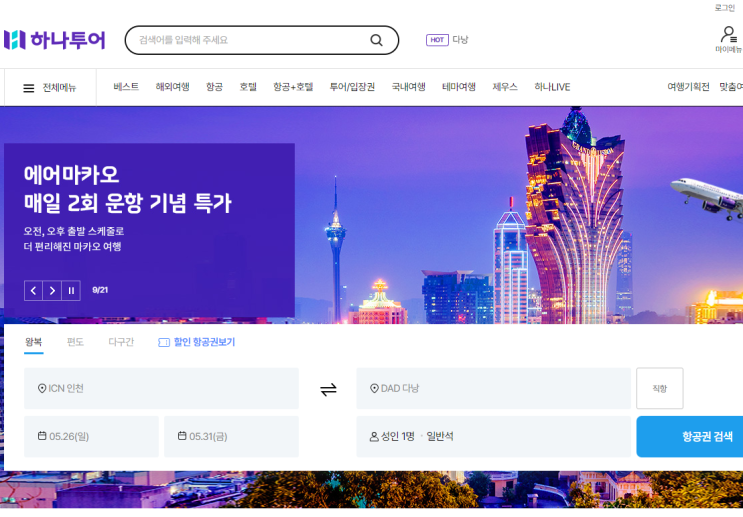The image size is (743, 517).
Task: Click the HOT badge icon
Action: [437, 40]
